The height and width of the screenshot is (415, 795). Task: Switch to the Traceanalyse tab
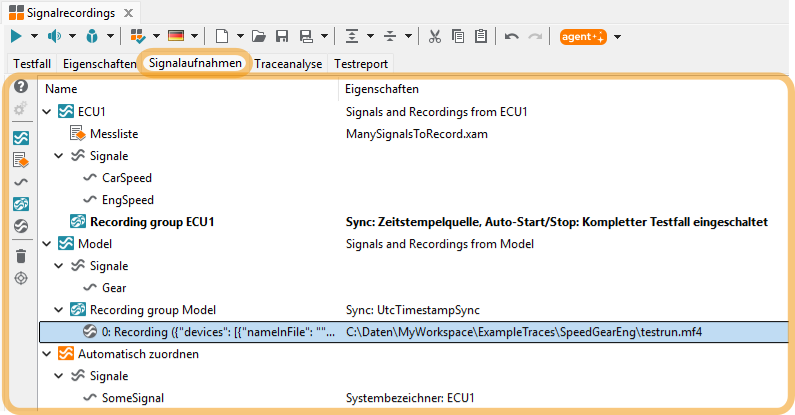[x=288, y=64]
